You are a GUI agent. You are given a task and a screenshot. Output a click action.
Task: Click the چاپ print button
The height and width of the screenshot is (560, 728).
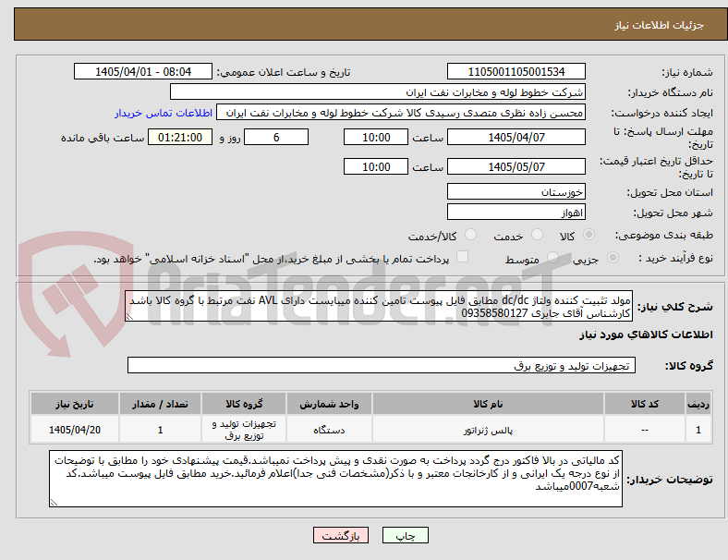click(x=406, y=535)
